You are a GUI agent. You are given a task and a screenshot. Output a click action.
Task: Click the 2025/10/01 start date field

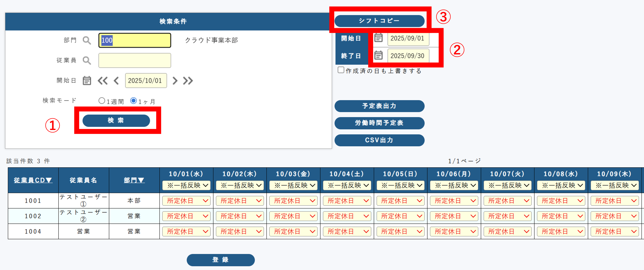[x=146, y=81]
